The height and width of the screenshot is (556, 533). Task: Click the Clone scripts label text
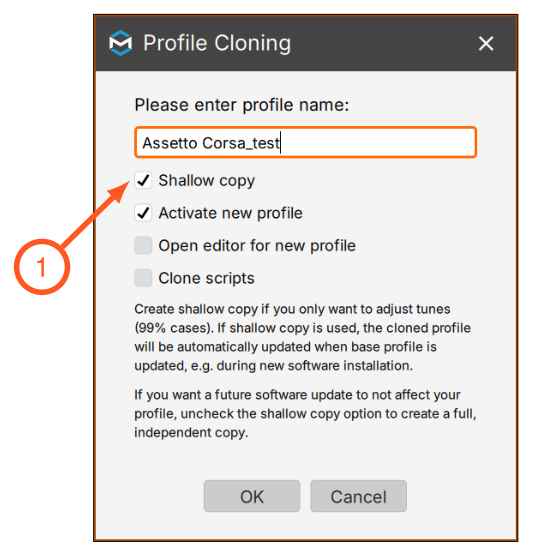point(206,278)
